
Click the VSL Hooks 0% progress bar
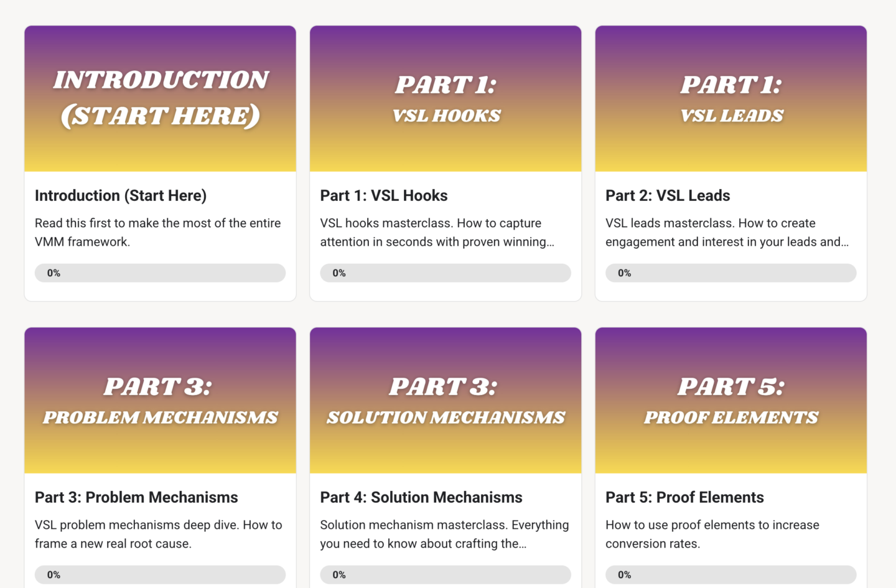tap(446, 273)
